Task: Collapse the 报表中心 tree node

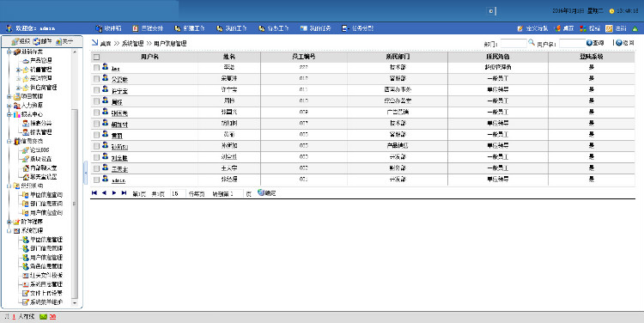Action: pyautogui.click(x=9, y=114)
